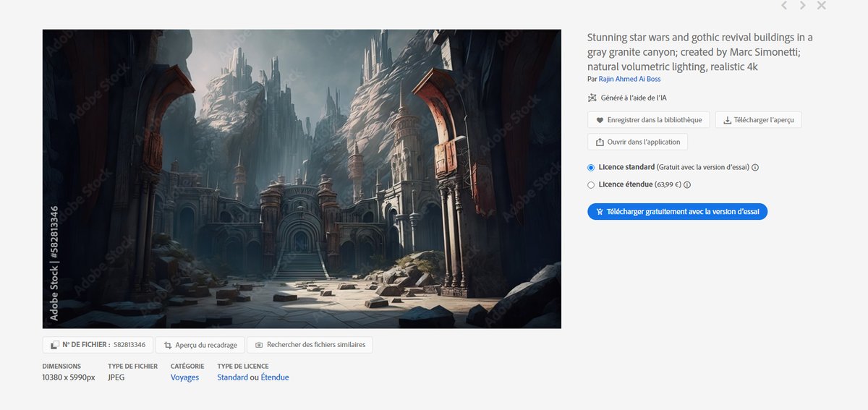This screenshot has height=410, width=868.
Task: Click the image title starting 'Stunning star wars'
Action: pos(700,52)
